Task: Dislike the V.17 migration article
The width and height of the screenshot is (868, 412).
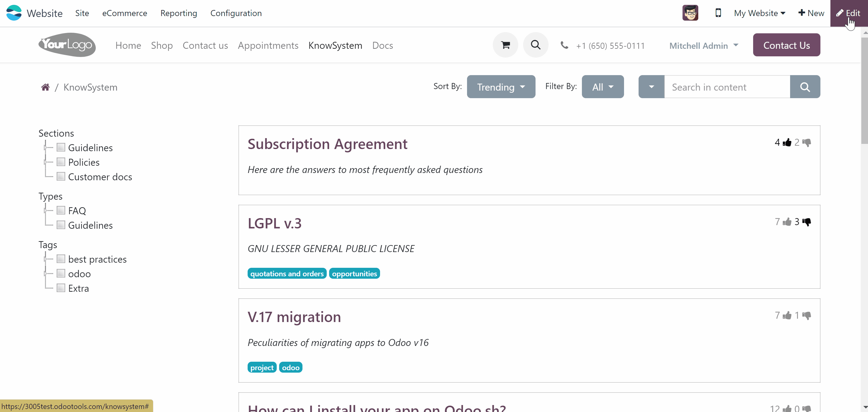Action: (x=807, y=315)
